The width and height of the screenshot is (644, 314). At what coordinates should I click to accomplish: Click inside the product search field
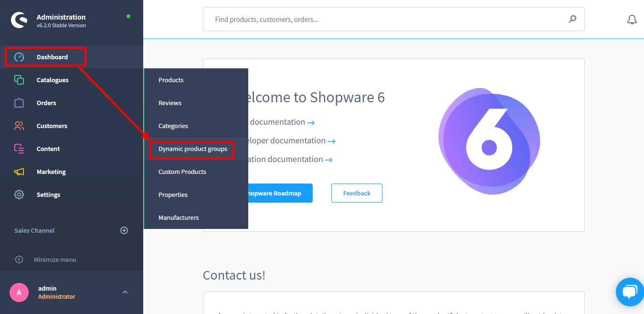tap(382, 19)
